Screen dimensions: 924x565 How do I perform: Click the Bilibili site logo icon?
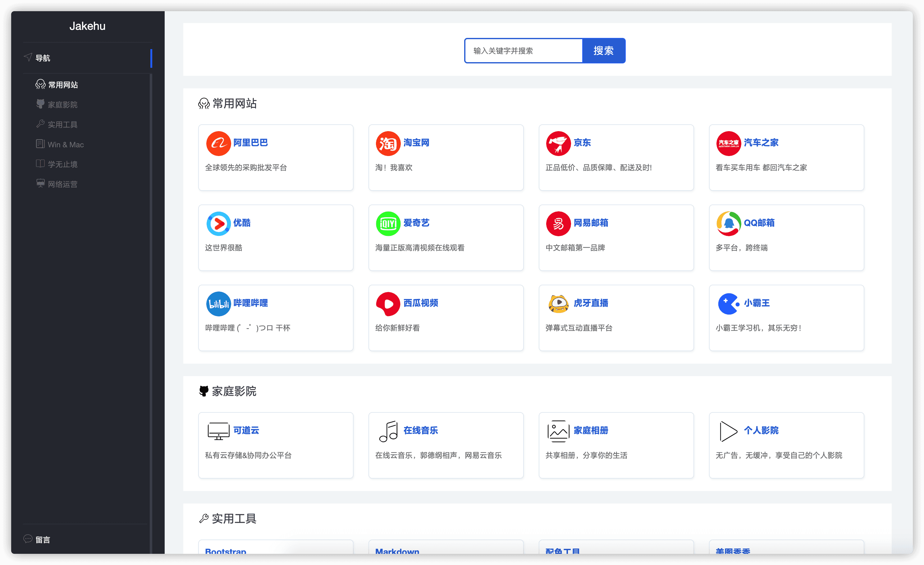[218, 304]
